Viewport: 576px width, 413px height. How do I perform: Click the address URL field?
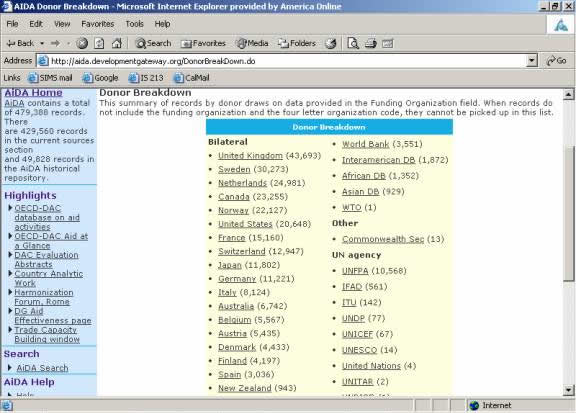(287, 61)
